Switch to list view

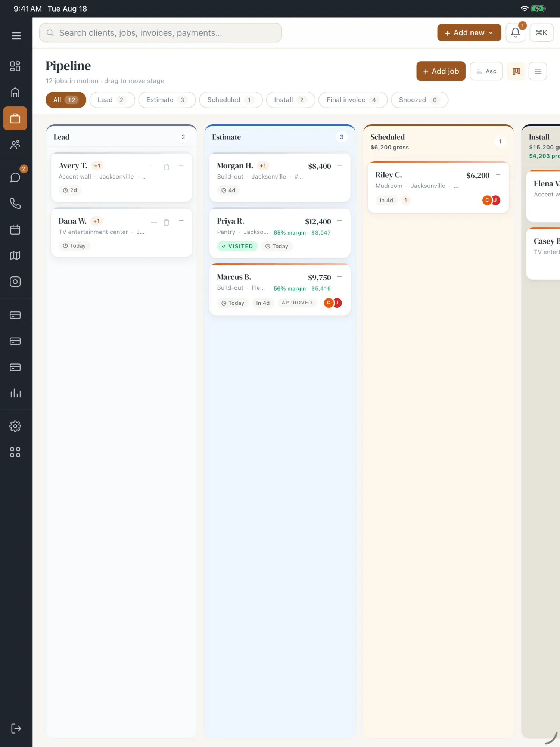538,71
